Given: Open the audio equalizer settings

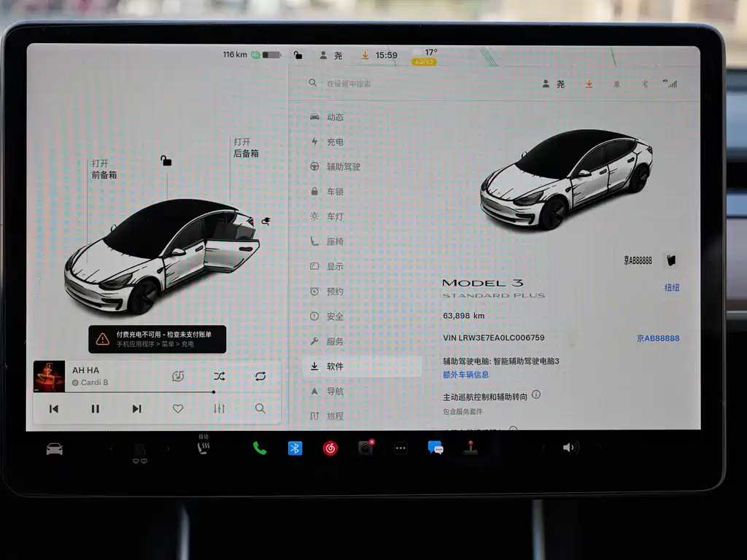Looking at the screenshot, I should pos(219,408).
